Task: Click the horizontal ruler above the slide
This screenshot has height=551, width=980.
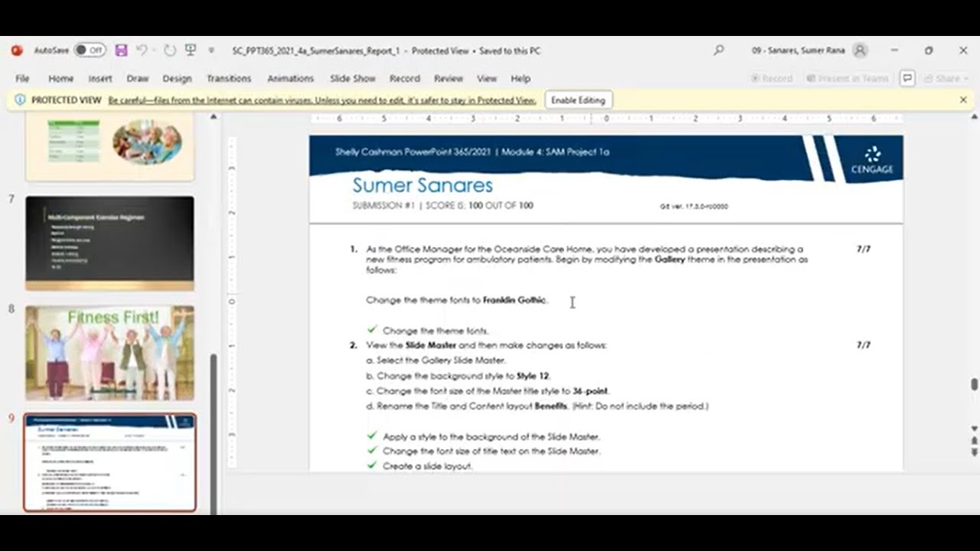Action: click(x=606, y=119)
